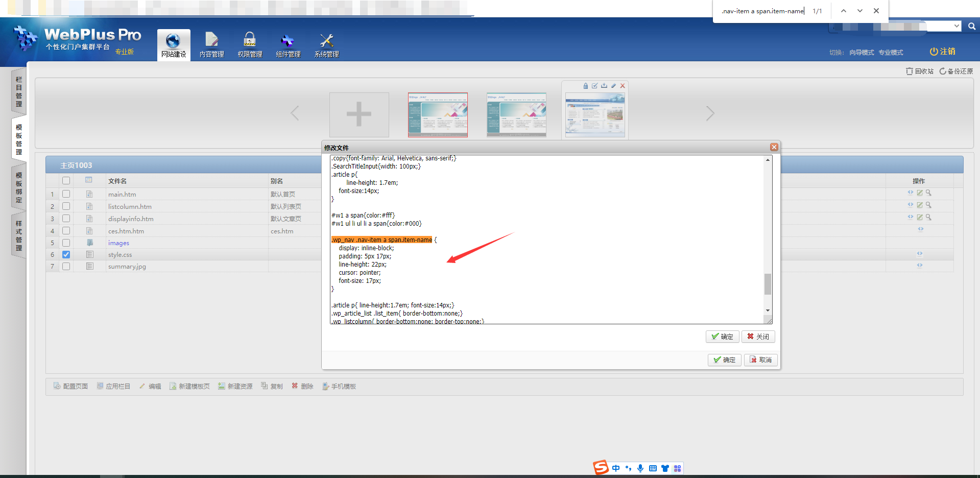This screenshot has width=980, height=478.
Task: Open the dropdown next to the header search
Action: 957,26
